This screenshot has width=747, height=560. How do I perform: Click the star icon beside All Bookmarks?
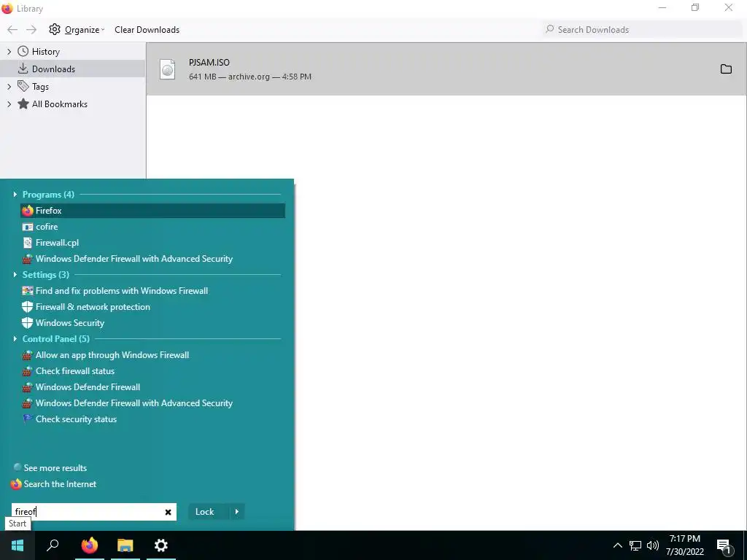pos(23,104)
